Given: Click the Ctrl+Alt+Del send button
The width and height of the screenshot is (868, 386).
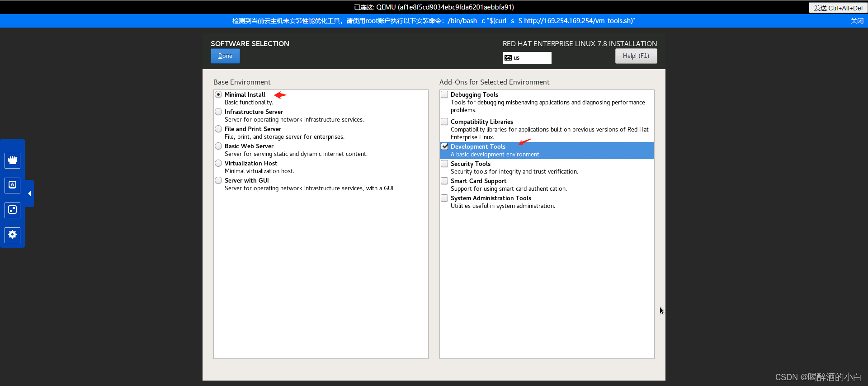Looking at the screenshot, I should pyautogui.click(x=838, y=8).
